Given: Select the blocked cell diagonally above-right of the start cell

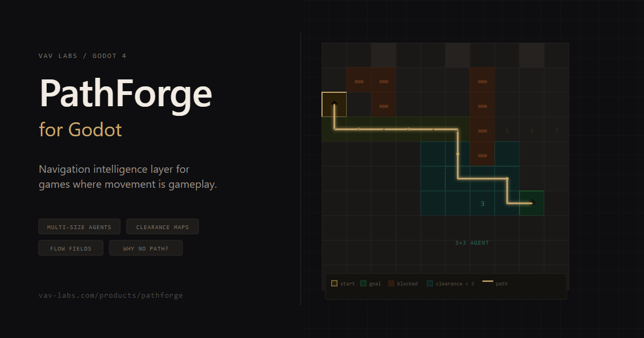Looking at the screenshot, I should (358, 80).
